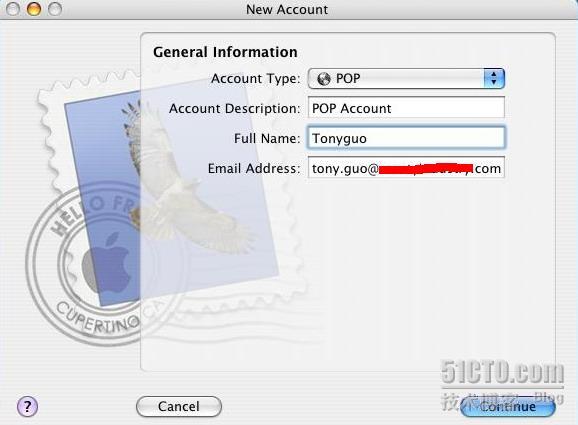
Task: Click the Account Description label
Action: pos(234,108)
